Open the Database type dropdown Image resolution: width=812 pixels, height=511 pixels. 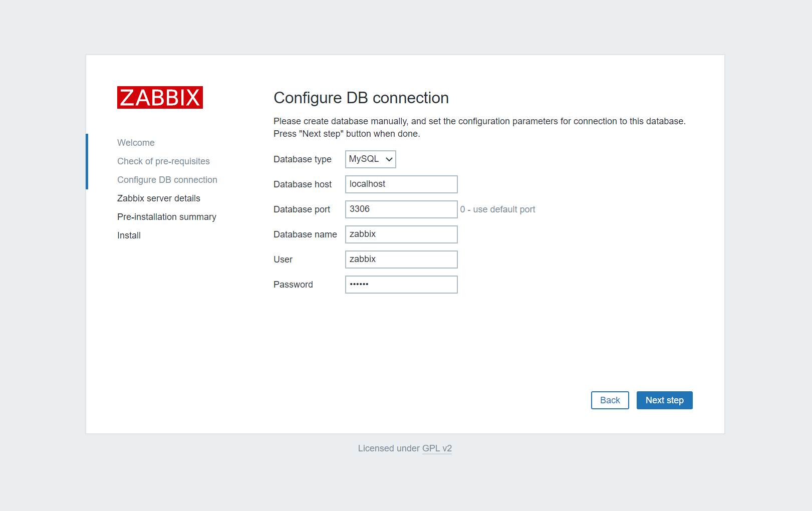[x=370, y=159]
